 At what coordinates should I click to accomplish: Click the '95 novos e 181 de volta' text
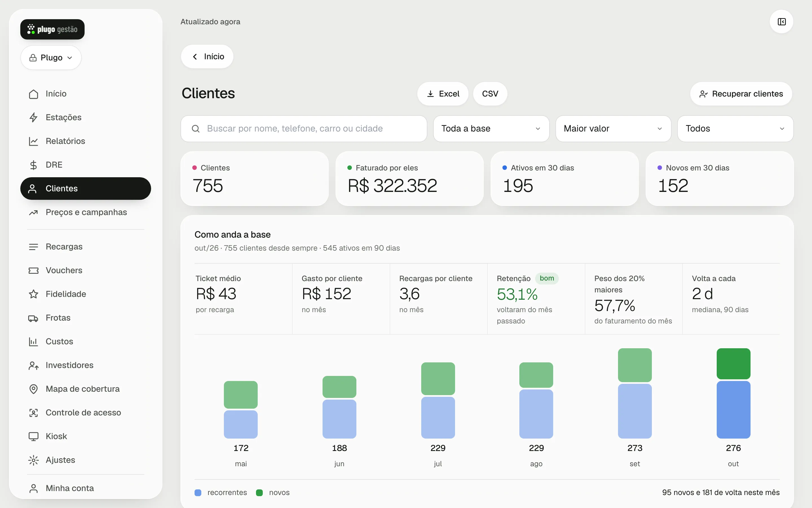721,492
